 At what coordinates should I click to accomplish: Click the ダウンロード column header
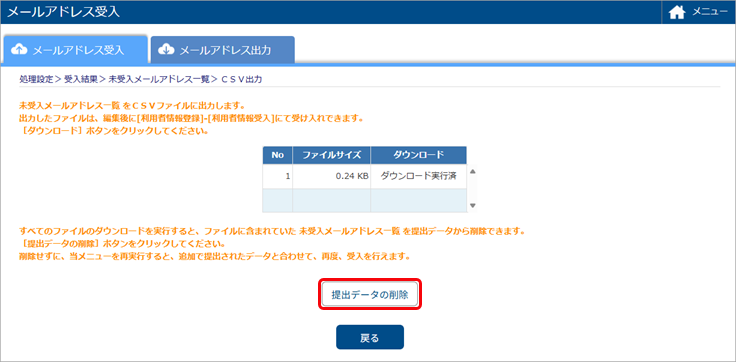coord(418,155)
